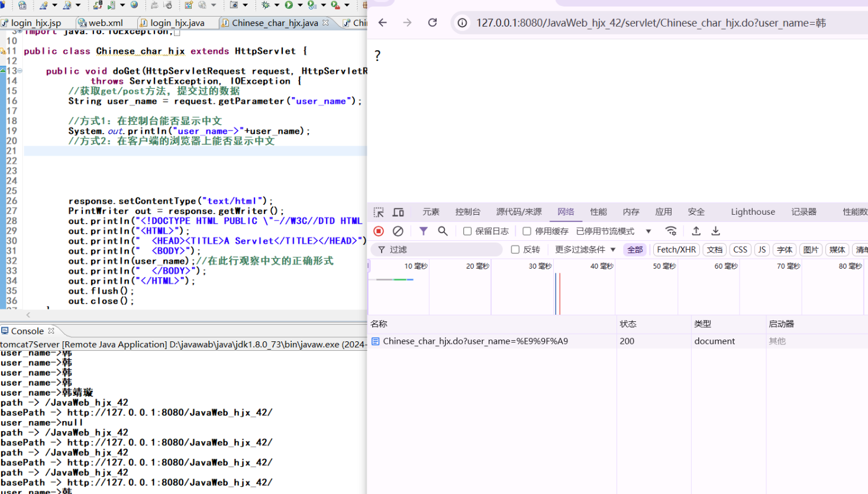The height and width of the screenshot is (494, 868).
Task: Filter requests by JS
Action: click(762, 250)
